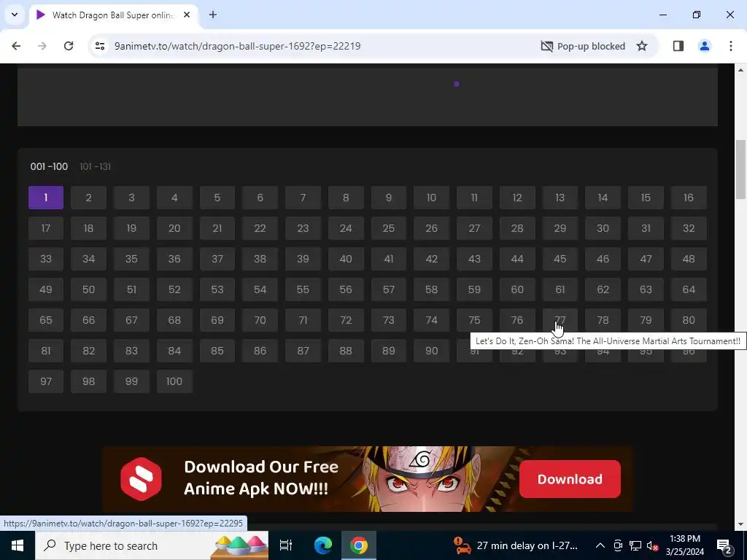Select episode 61

coord(560,289)
